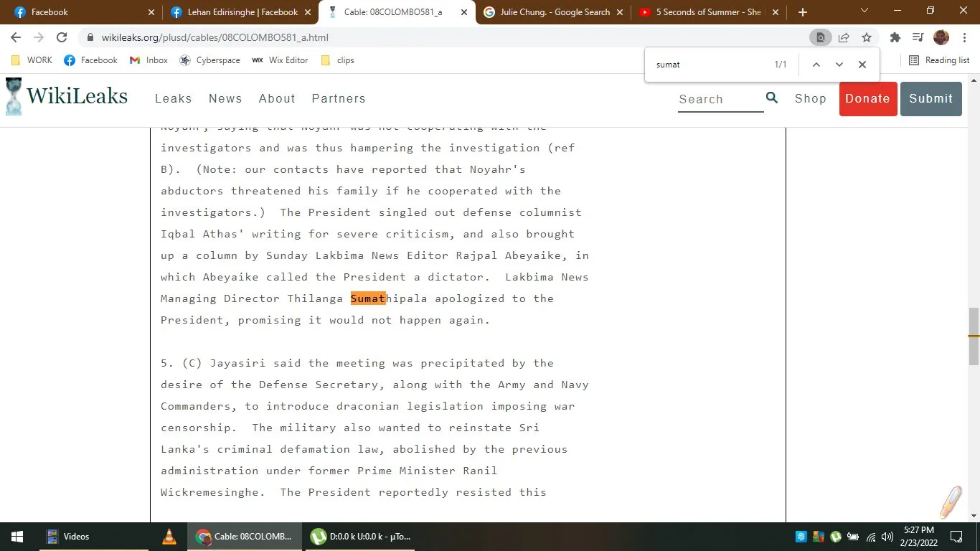
Task: Open the News menu item
Action: tap(225, 98)
